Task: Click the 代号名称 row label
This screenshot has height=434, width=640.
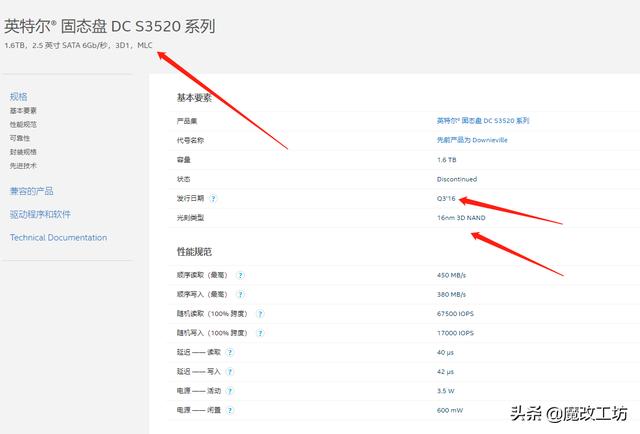Action: tap(190, 140)
